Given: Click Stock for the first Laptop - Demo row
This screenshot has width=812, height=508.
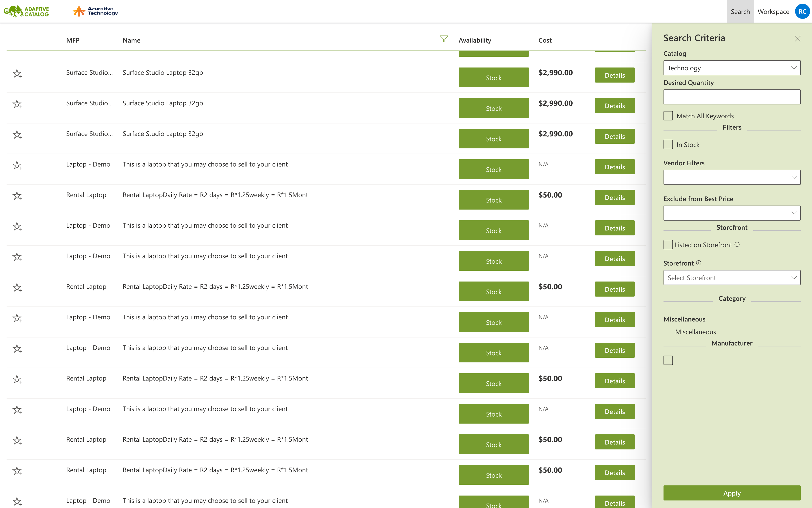Looking at the screenshot, I should coord(494,169).
